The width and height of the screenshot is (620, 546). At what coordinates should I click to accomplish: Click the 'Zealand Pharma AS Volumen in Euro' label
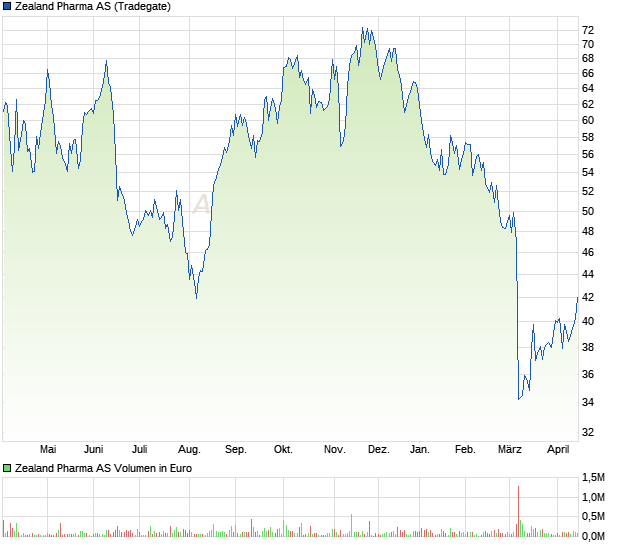pos(103,468)
